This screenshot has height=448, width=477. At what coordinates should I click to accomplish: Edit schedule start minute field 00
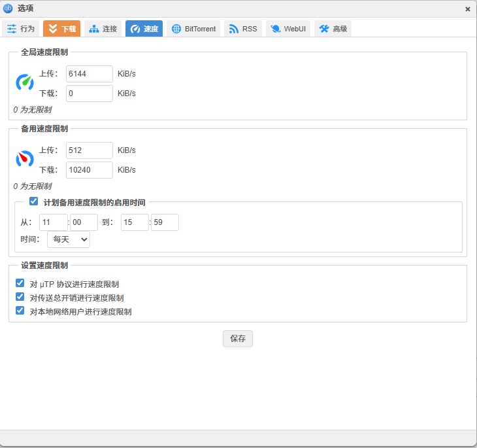click(84, 222)
